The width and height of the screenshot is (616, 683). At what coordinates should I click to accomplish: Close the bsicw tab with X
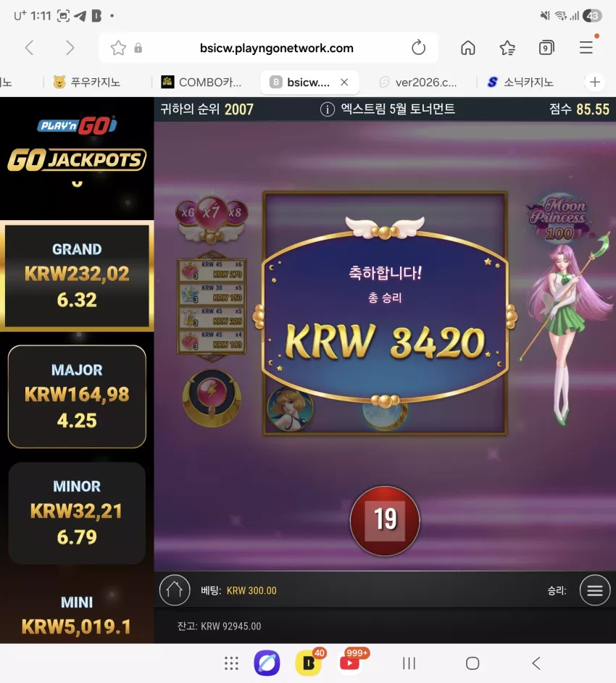click(x=344, y=82)
